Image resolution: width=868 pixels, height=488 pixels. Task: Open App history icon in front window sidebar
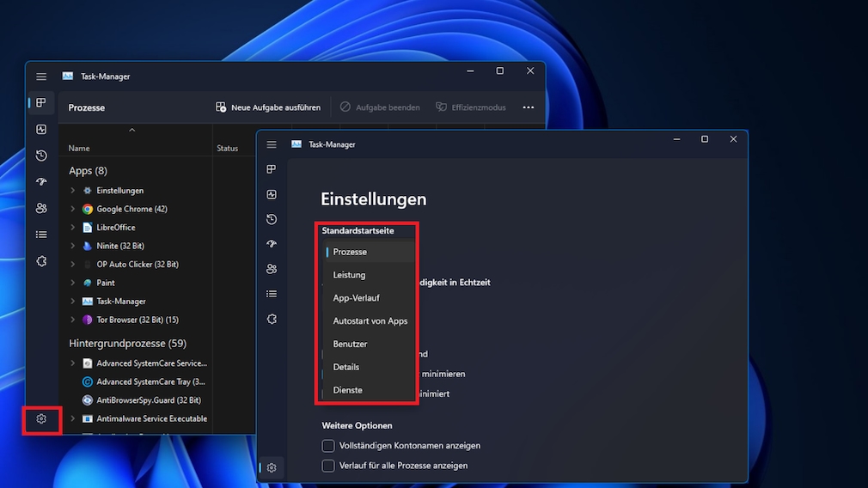click(x=272, y=219)
